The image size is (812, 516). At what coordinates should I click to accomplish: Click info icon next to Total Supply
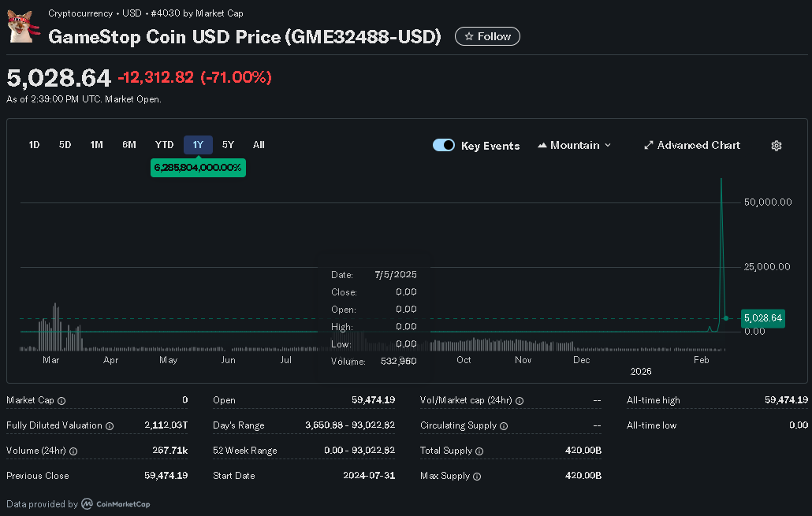coord(479,451)
